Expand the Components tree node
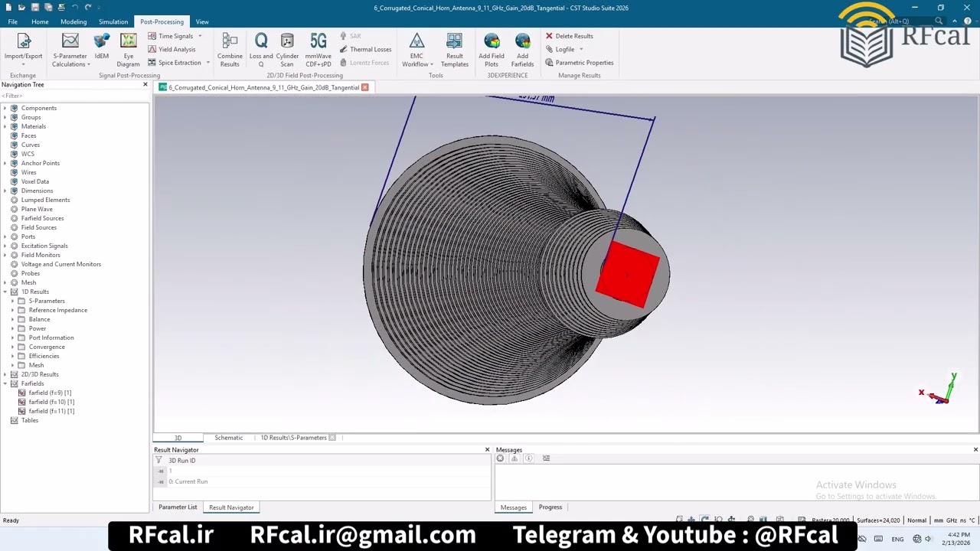Viewport: 980px width, 551px height. click(5, 108)
